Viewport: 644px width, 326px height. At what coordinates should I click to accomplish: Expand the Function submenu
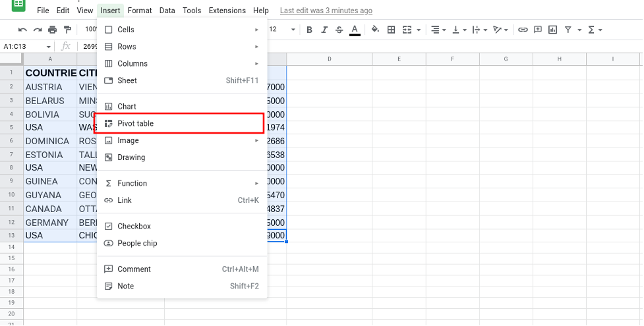pyautogui.click(x=182, y=183)
